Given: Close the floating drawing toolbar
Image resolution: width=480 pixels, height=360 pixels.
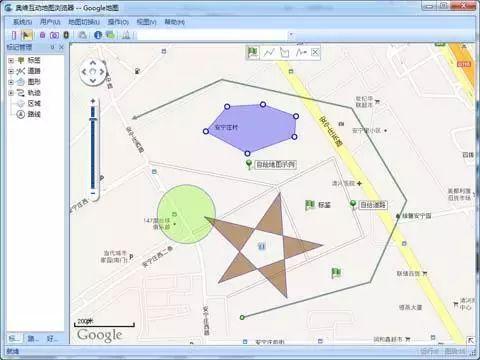Looking at the screenshot, I should click(315, 52).
